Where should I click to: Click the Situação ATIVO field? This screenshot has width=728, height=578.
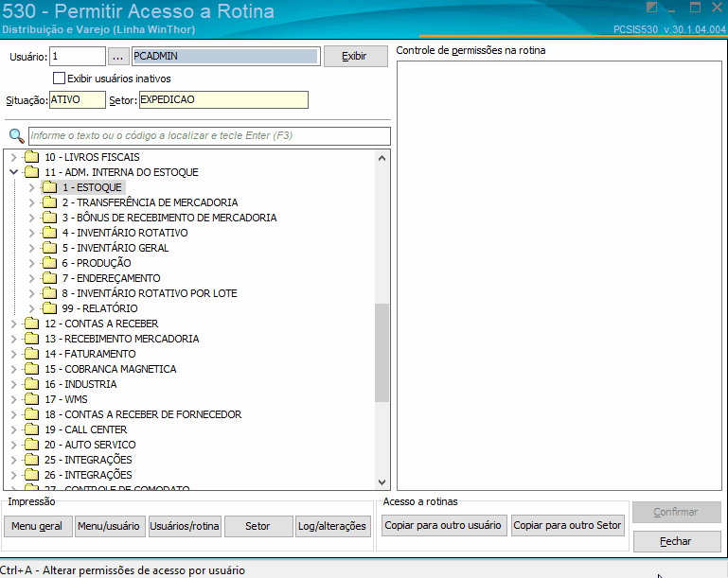(x=78, y=99)
